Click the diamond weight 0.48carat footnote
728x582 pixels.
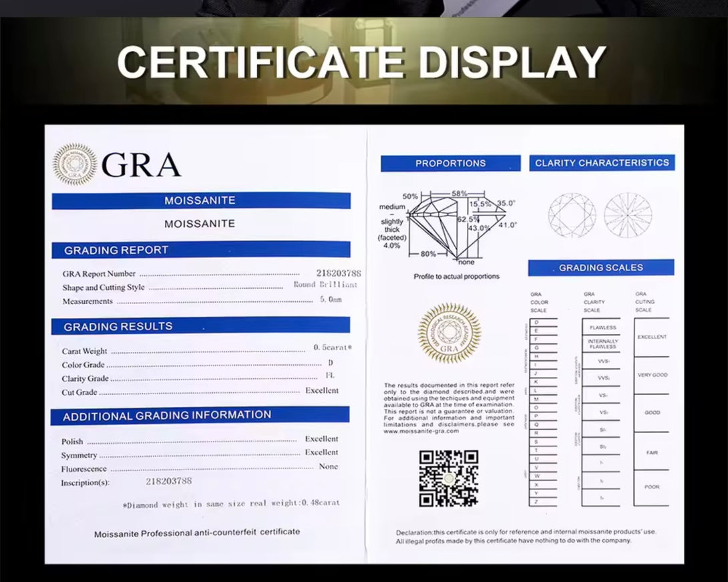(231, 504)
